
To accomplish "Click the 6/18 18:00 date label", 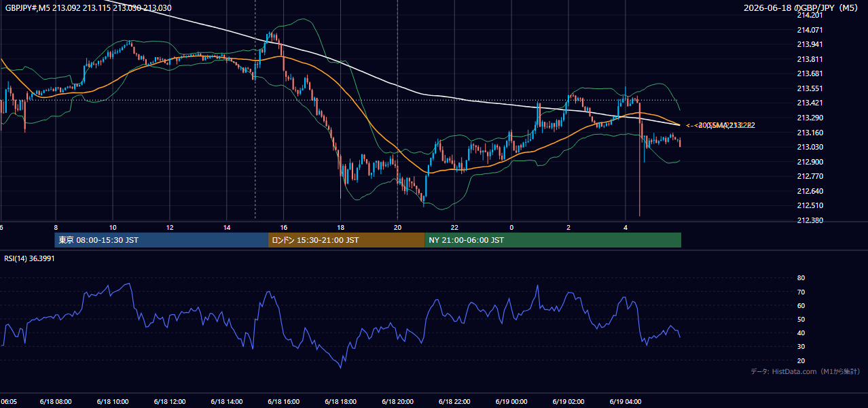I will click(x=341, y=401).
